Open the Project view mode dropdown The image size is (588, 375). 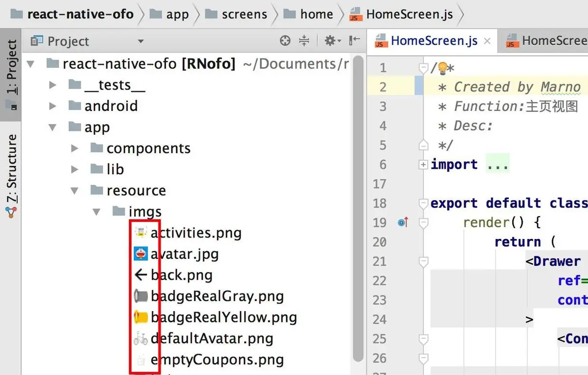pyautogui.click(x=140, y=42)
